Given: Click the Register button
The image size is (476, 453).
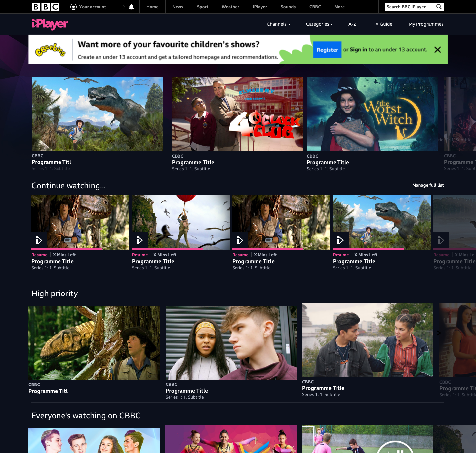Looking at the screenshot, I should click(327, 50).
